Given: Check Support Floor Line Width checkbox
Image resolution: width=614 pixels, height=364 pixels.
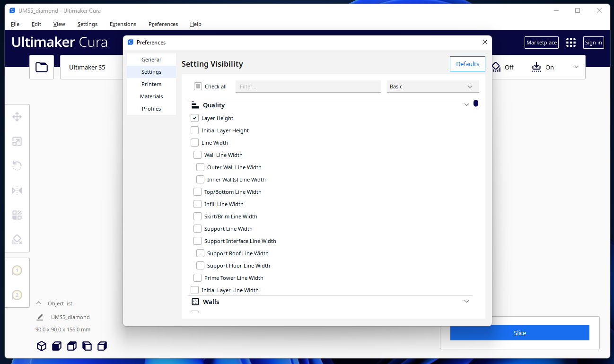Looking at the screenshot, I should point(200,266).
